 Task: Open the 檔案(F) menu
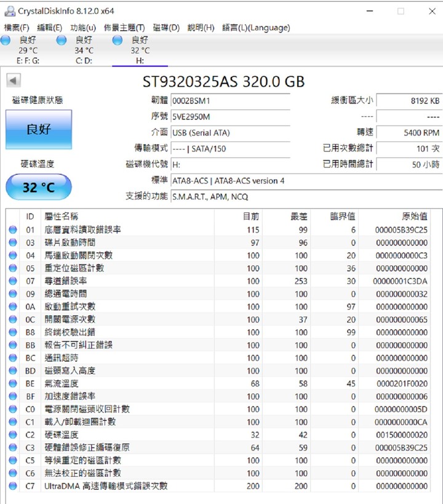[x=17, y=28]
